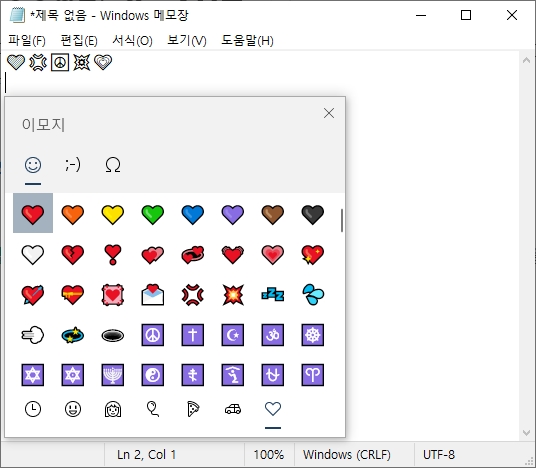
Task: Open the kaomoji ;-) tab
Action: (73, 165)
